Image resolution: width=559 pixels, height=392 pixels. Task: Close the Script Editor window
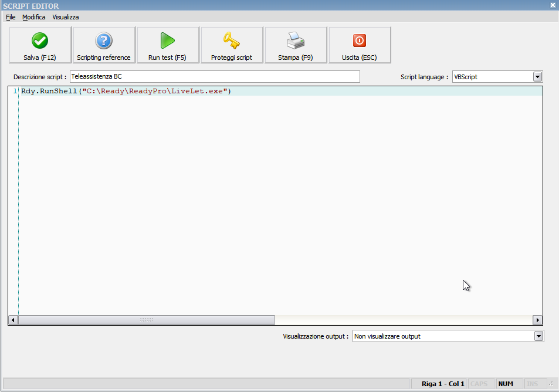tap(553, 5)
